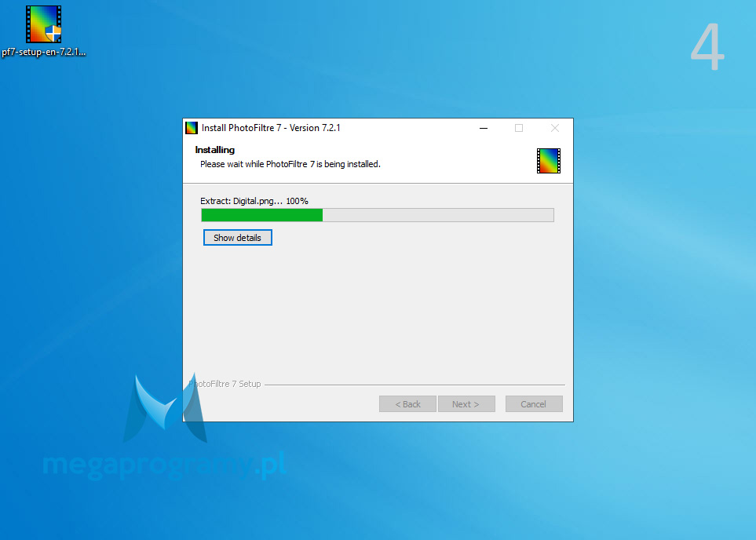Click the 'Install PhotoFiltre 7 - Version 7.2.1' title
Image resolution: width=756 pixels, height=540 pixels.
pos(271,128)
